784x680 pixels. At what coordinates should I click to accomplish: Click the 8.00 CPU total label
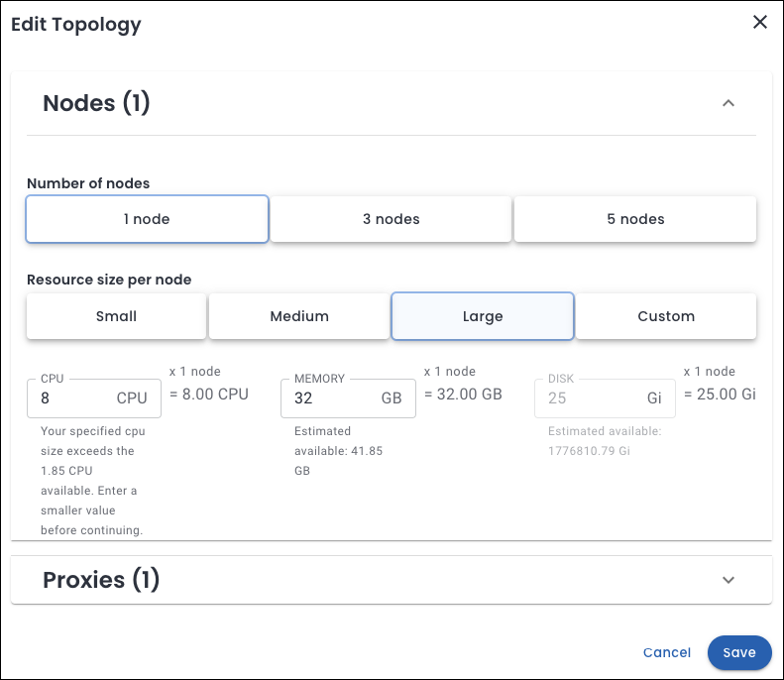(x=209, y=394)
